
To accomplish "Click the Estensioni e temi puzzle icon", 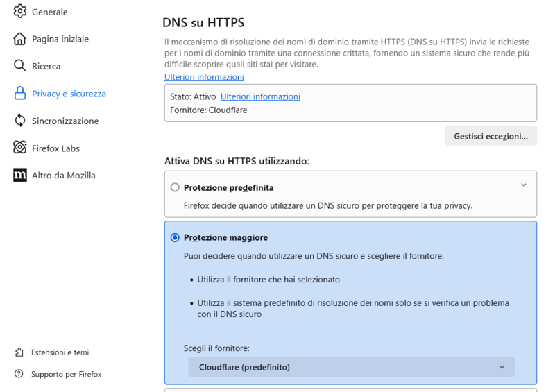I will click(19, 352).
